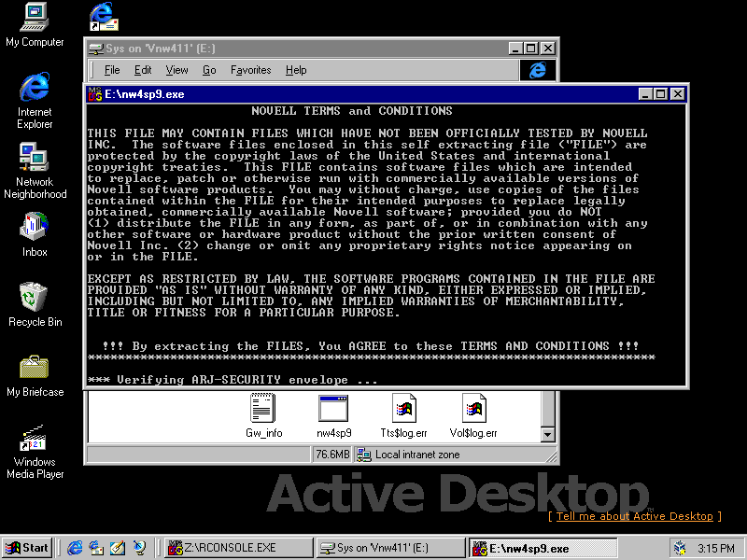The height and width of the screenshot is (560, 747).
Task: Select the Network Neighborhood desktop icon
Action: [35, 171]
